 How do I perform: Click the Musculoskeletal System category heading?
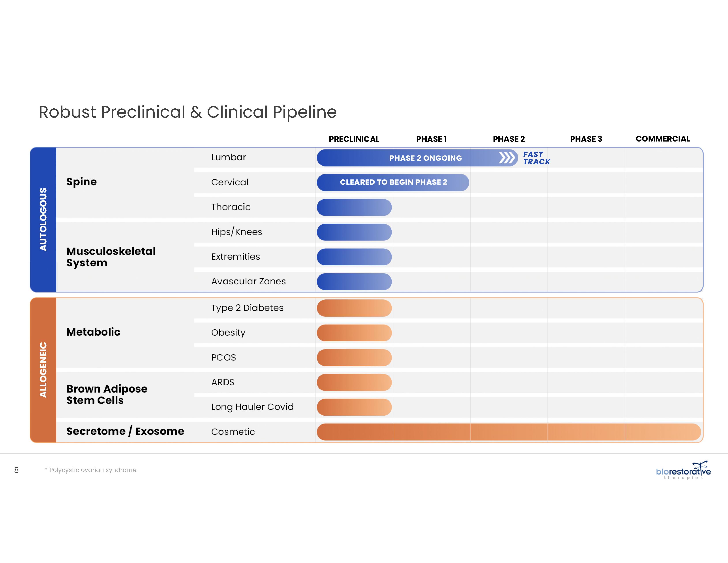coord(111,257)
